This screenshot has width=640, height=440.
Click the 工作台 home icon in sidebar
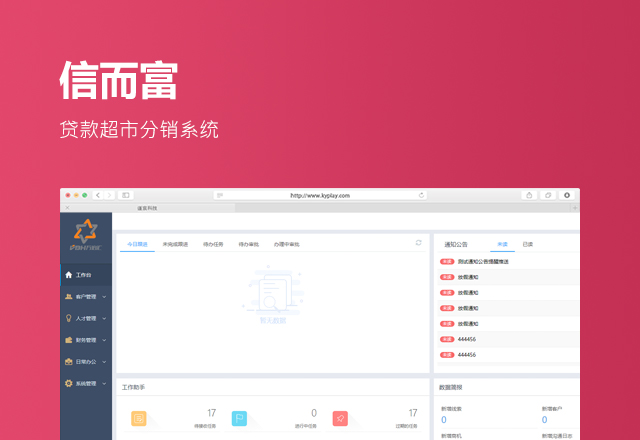68,274
